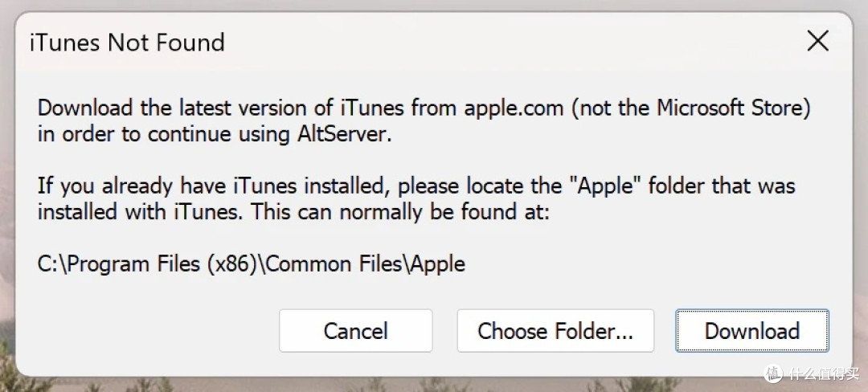
Task: Click empty title bar area right of the title
Action: 498,42
